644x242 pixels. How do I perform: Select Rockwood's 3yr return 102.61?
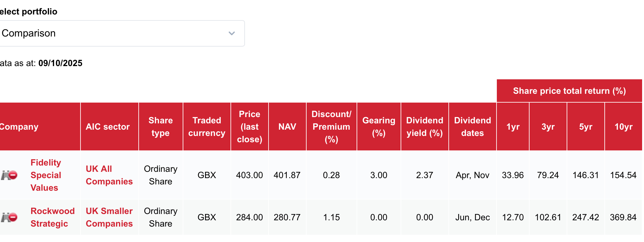point(548,217)
